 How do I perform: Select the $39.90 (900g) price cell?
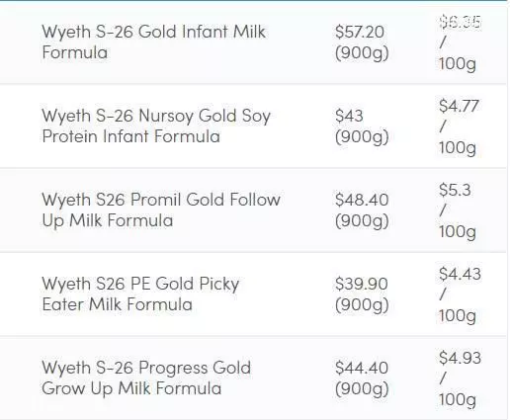coord(362,294)
